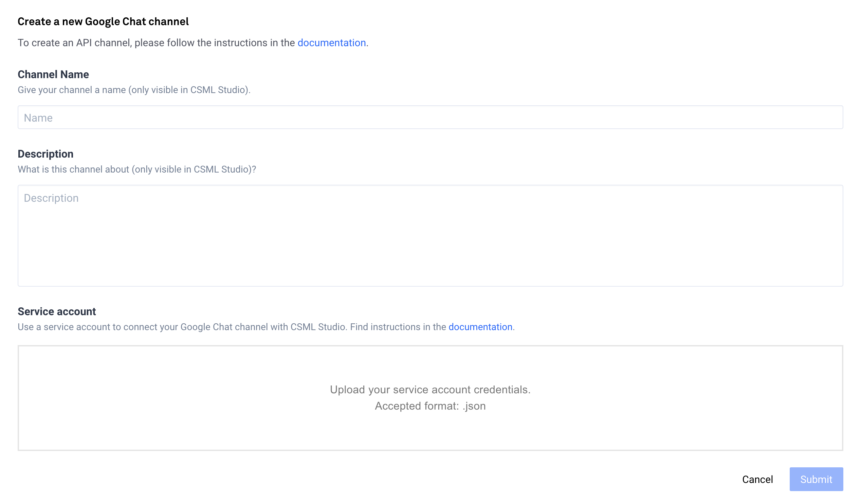The height and width of the screenshot is (504, 861).
Task: Click the 'What is this channel about' helper text
Action: [x=137, y=169]
